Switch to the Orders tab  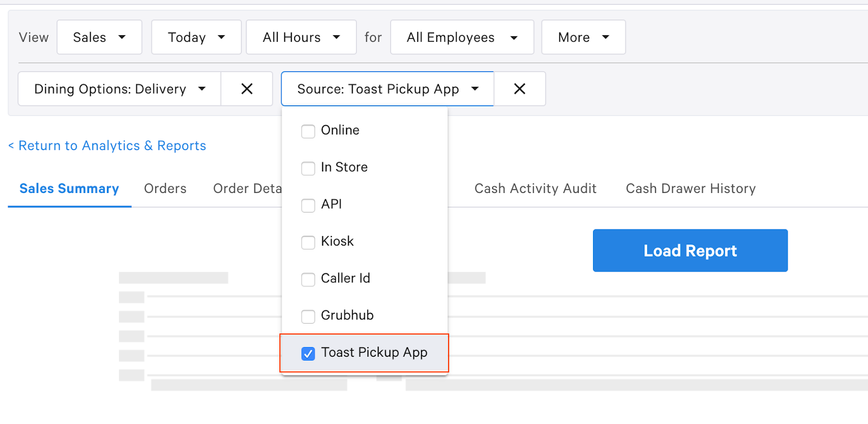(x=165, y=189)
